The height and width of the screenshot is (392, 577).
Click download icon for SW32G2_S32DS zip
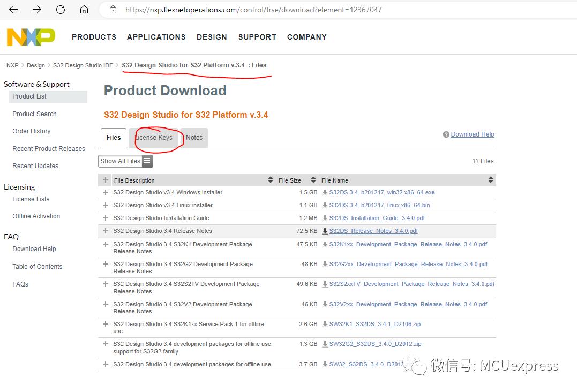click(x=325, y=344)
